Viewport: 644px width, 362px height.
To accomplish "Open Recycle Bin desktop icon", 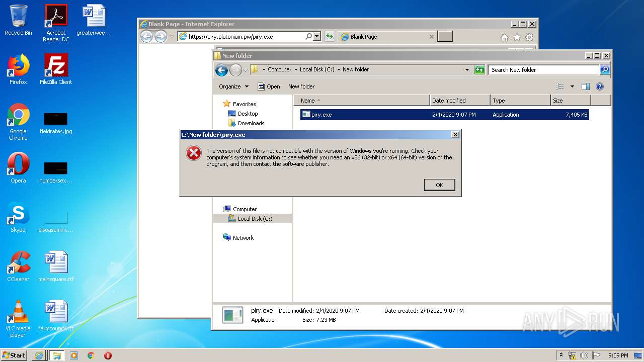I will [x=18, y=20].
